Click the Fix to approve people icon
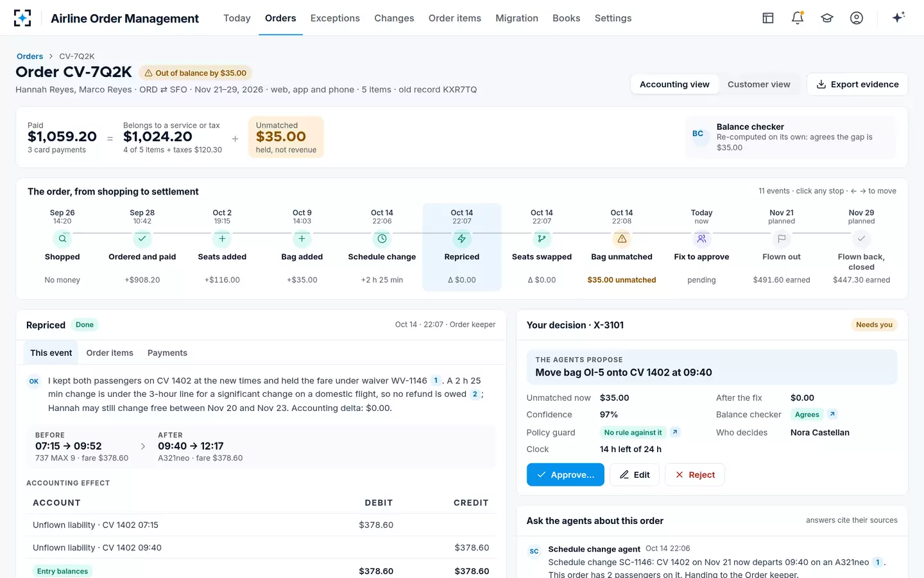Screen dimensions: 924x578 (701, 239)
